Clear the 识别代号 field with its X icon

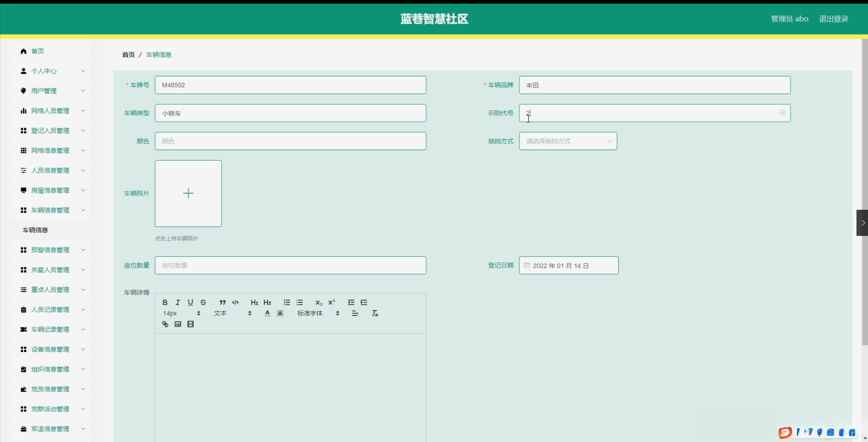point(783,112)
